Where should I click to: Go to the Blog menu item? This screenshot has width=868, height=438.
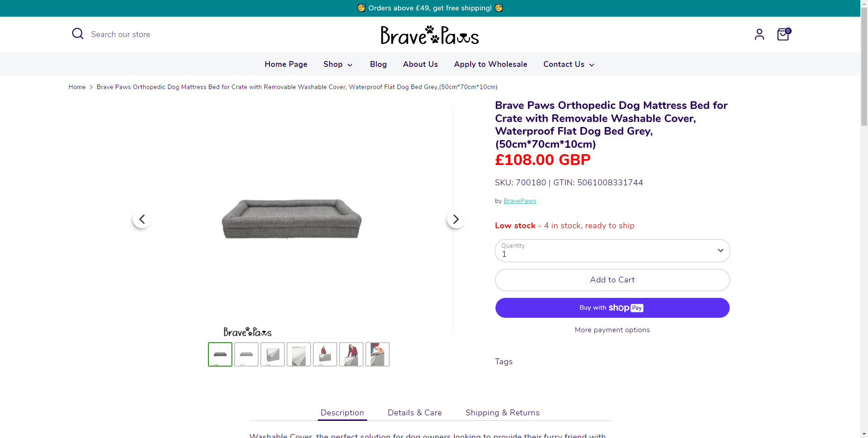[x=378, y=64]
